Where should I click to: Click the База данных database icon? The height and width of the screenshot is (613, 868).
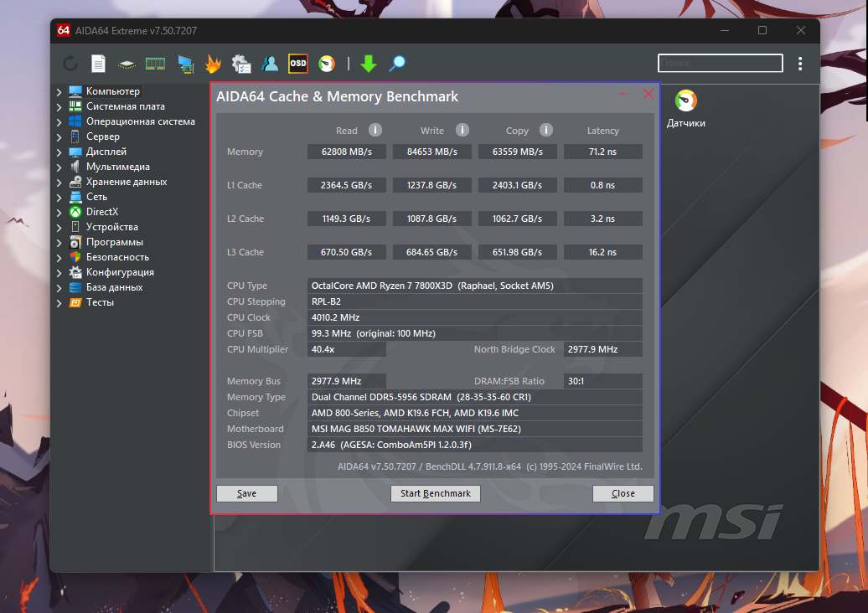coord(75,287)
